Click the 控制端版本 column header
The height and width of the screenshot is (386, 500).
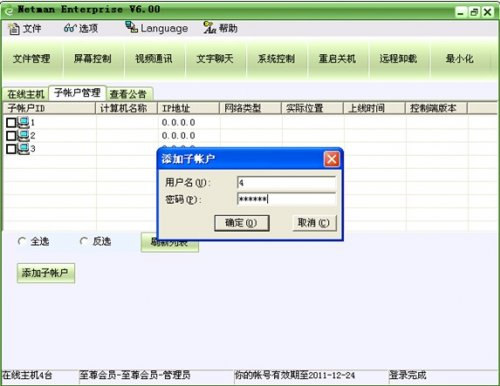[x=436, y=108]
